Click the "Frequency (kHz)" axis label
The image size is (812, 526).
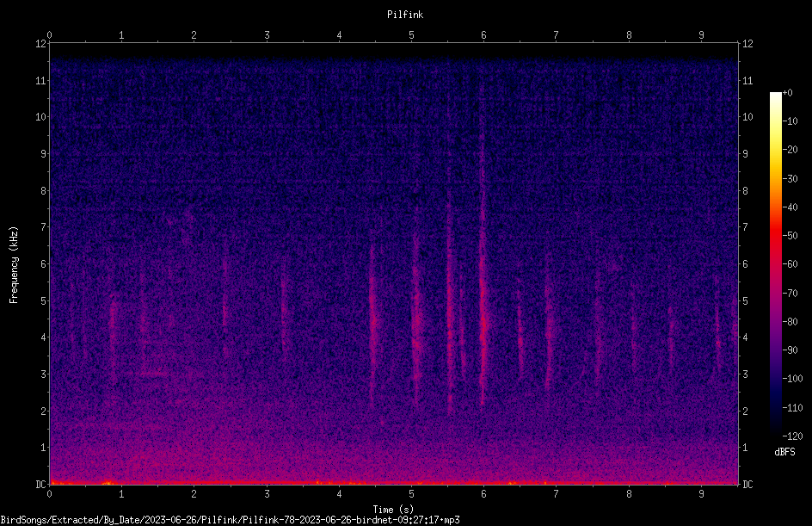point(14,265)
